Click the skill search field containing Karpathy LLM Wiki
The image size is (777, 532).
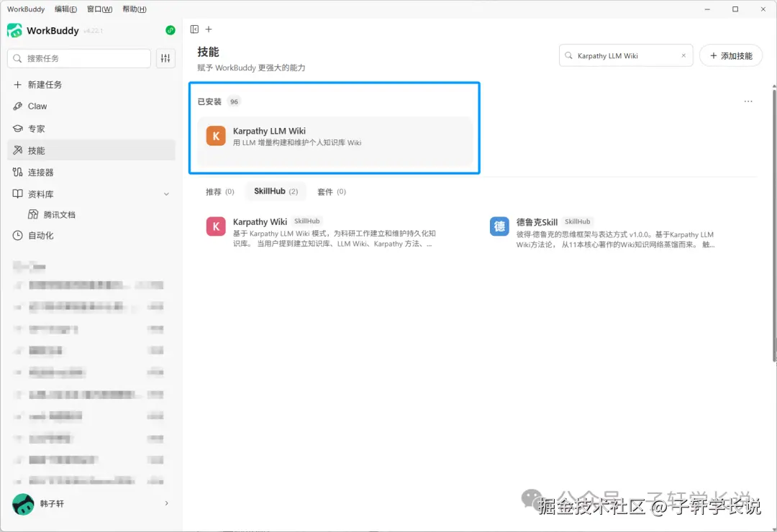[626, 55]
